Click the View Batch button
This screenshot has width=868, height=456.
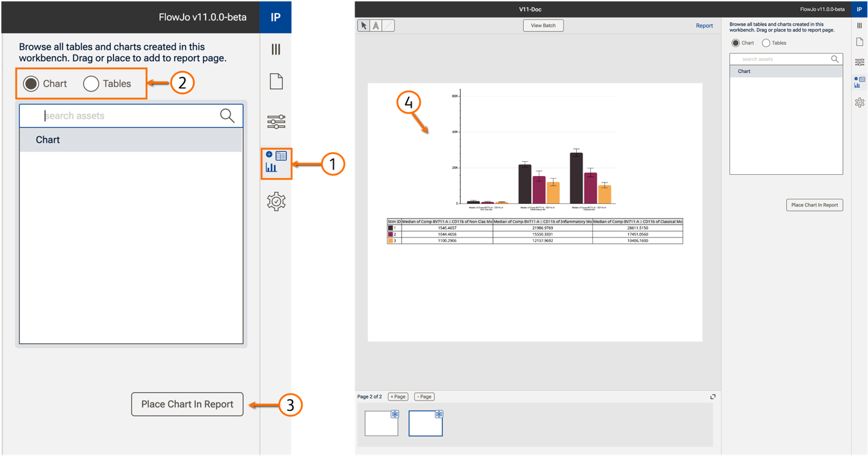(x=543, y=26)
